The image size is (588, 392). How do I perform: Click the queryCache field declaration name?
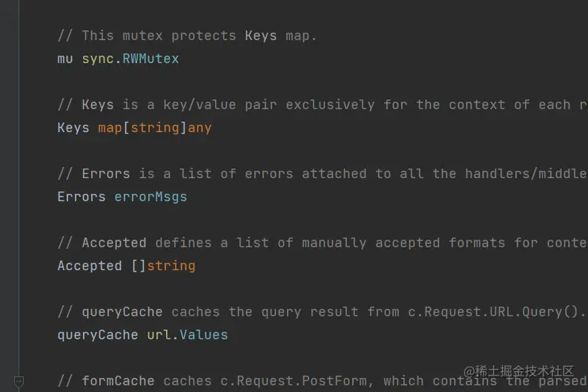coord(98,335)
